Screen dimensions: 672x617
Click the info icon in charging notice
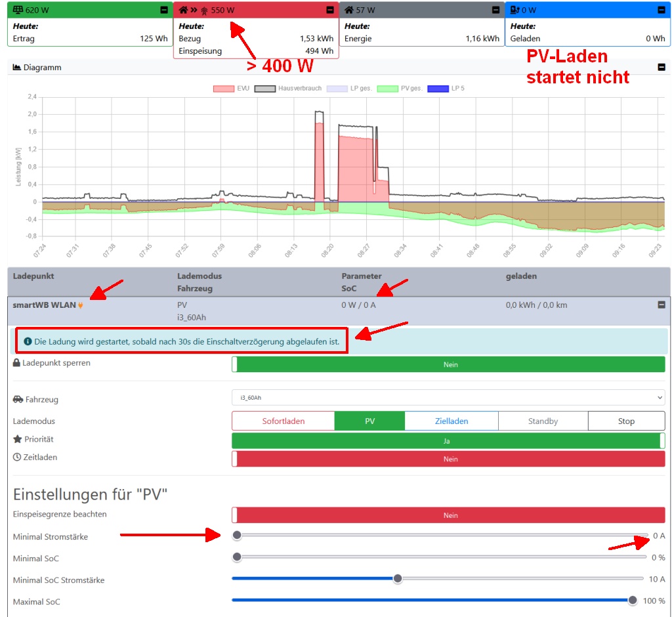(x=28, y=341)
